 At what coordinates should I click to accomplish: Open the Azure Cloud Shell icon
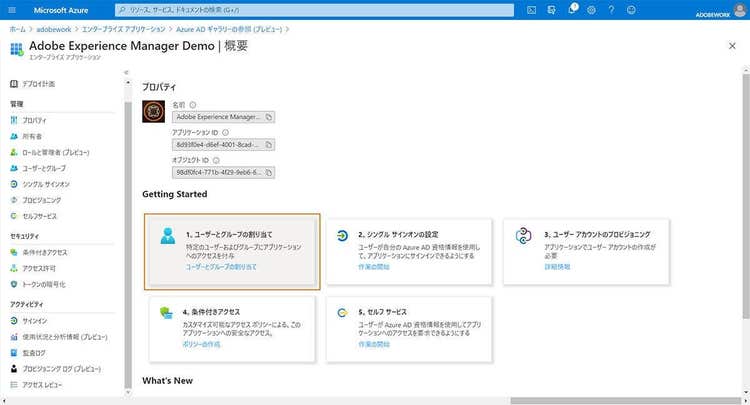tap(533, 9)
